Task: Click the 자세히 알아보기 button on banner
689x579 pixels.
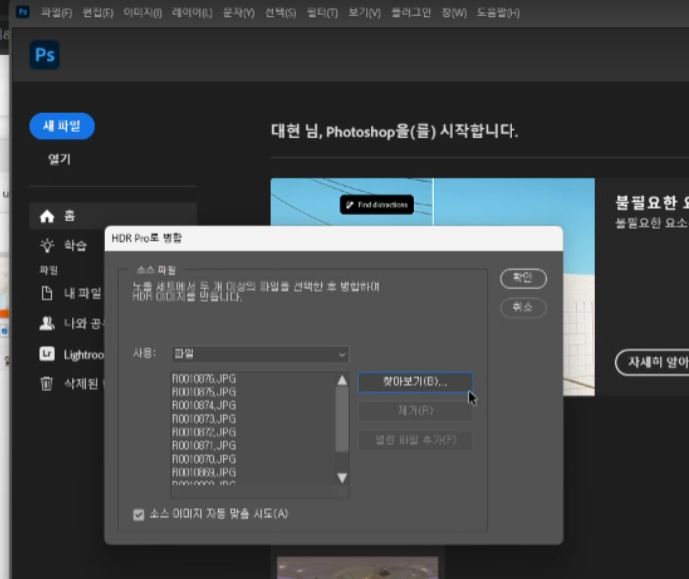Action: tap(652, 362)
